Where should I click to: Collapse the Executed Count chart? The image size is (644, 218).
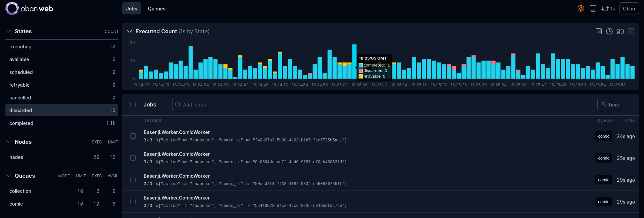tap(130, 31)
